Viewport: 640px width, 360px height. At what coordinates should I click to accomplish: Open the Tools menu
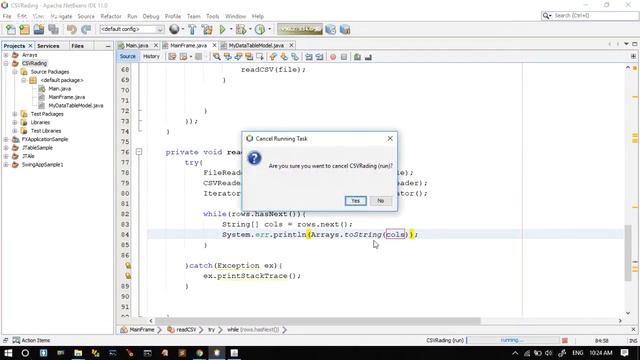coord(212,16)
